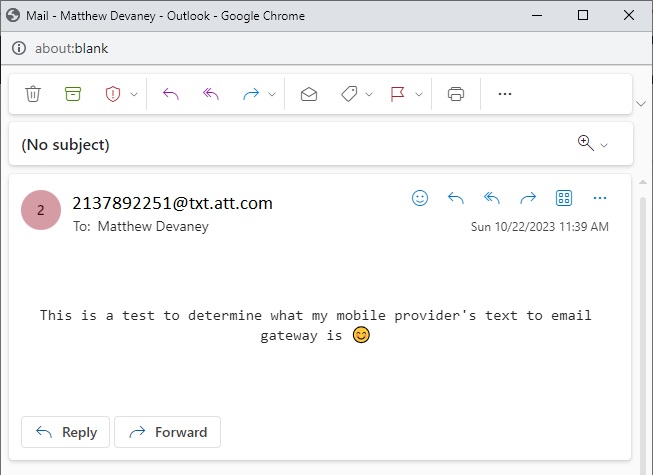This screenshot has height=475, width=653.
Task: Report message with shield icon
Action: coord(113,94)
